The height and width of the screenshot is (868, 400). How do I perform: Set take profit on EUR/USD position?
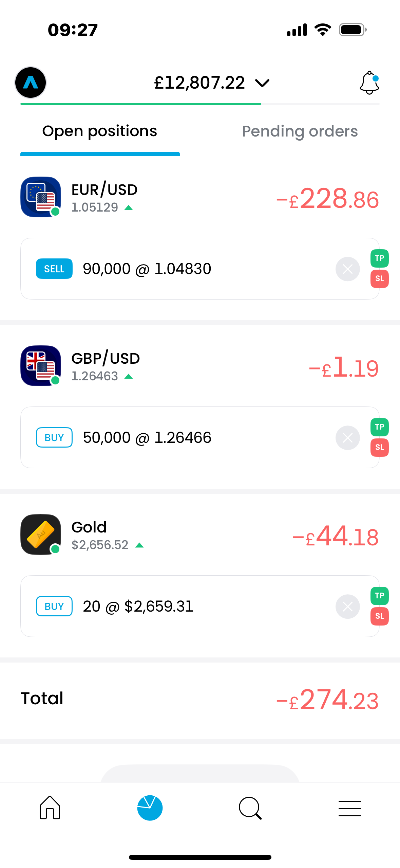(x=379, y=258)
